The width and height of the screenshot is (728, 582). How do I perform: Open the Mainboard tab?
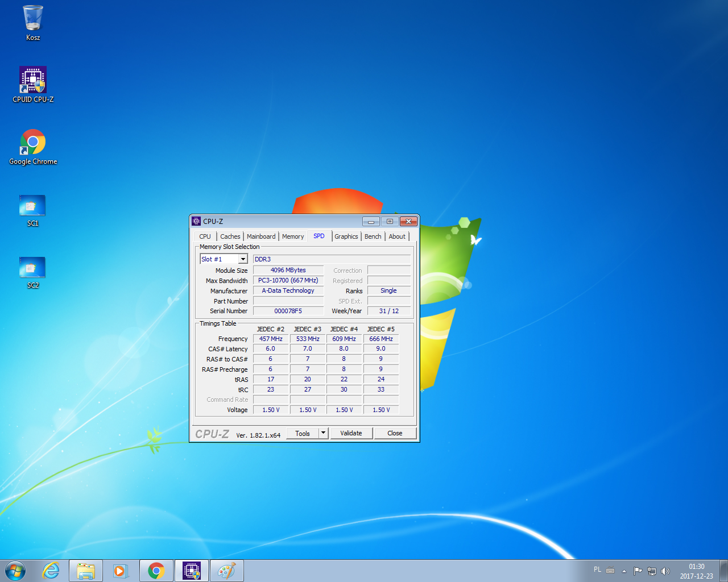pos(261,236)
